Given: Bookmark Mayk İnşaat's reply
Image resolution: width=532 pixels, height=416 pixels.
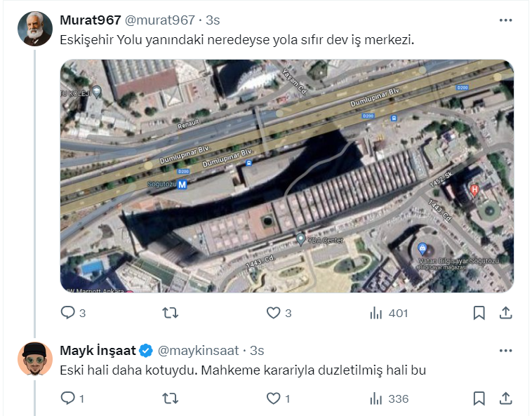Looking at the screenshot, I should pyautogui.click(x=479, y=398).
